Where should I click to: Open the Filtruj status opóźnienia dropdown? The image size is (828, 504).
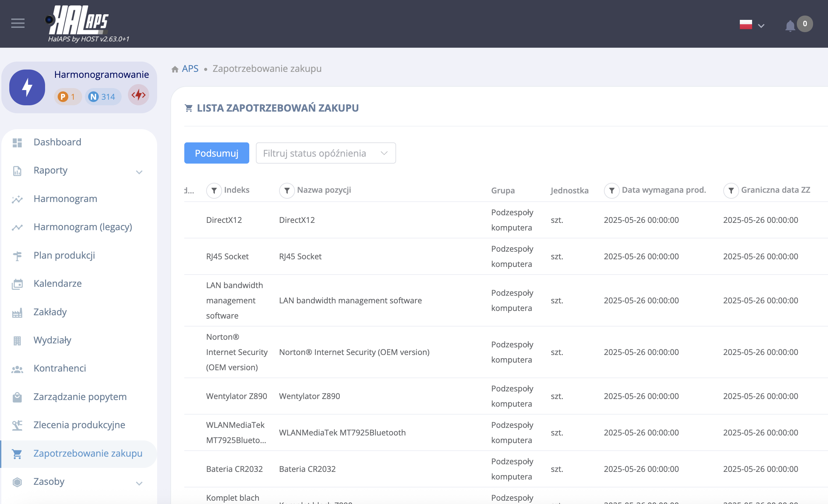click(x=325, y=153)
